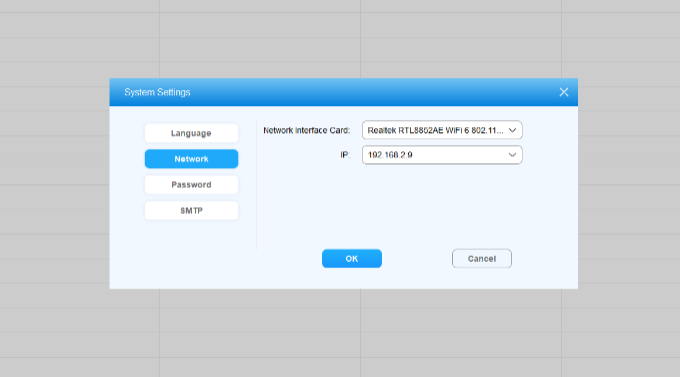Image resolution: width=680 pixels, height=377 pixels.
Task: Switch to the Language settings tab
Action: click(191, 133)
